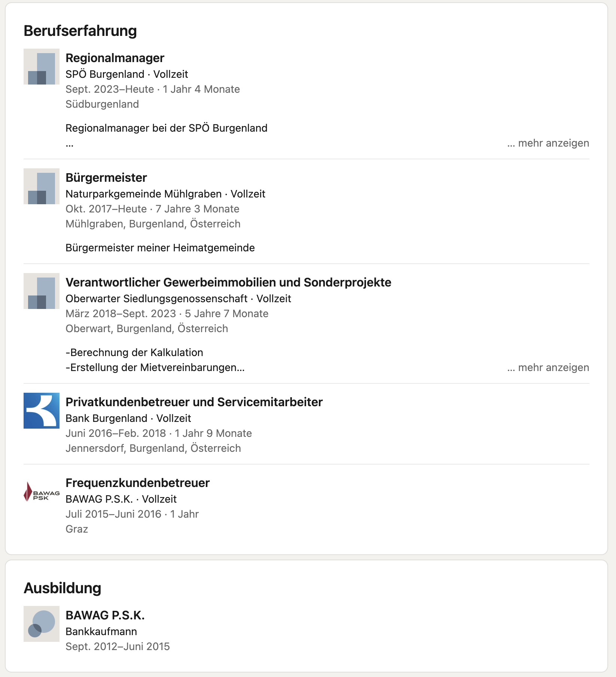Click Naturparkgemeinde Mühlgraben · Vollzeit company text
This screenshot has height=677, width=616.
[x=165, y=194]
